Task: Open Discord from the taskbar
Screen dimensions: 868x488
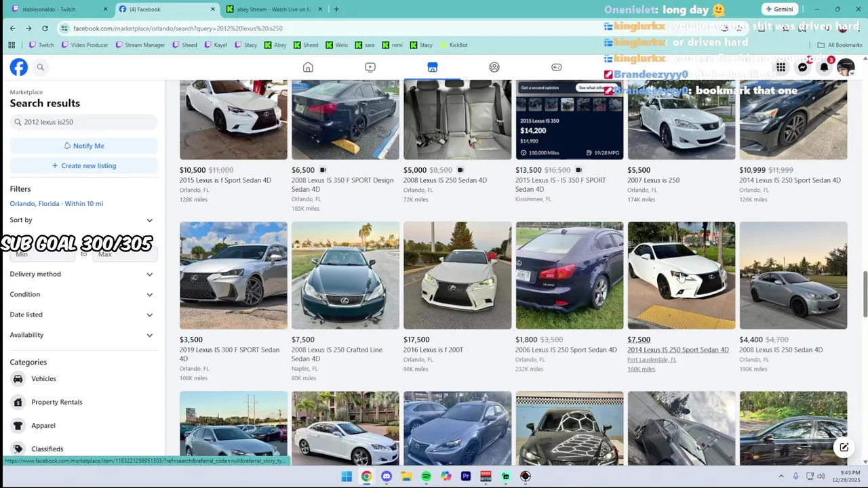Action: (387, 476)
